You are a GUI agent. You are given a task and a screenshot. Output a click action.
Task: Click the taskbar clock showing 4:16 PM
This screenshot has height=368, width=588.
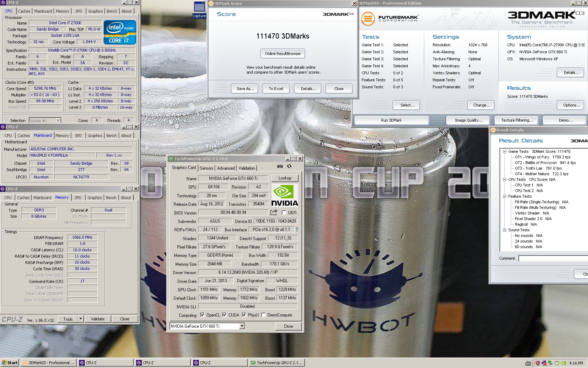[x=576, y=363]
